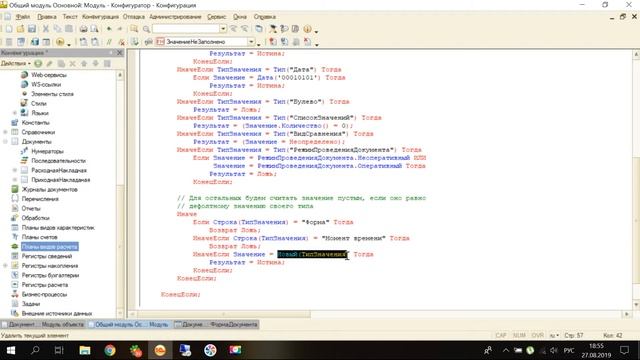Cut selection using the scissors icon
The width and height of the screenshot is (640, 360).
pyautogui.click(x=46, y=29)
